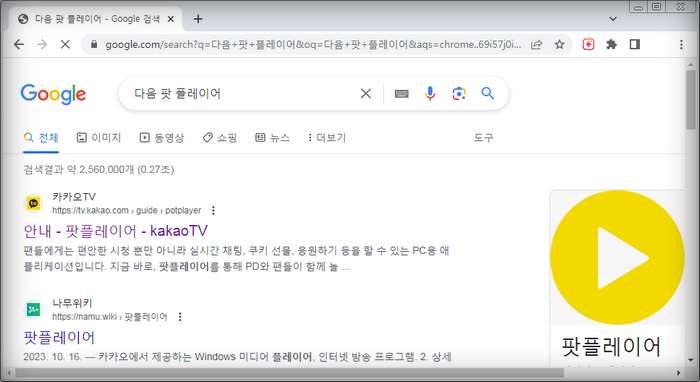
Task: Switch to 쇼핑 results tab
Action: click(219, 137)
